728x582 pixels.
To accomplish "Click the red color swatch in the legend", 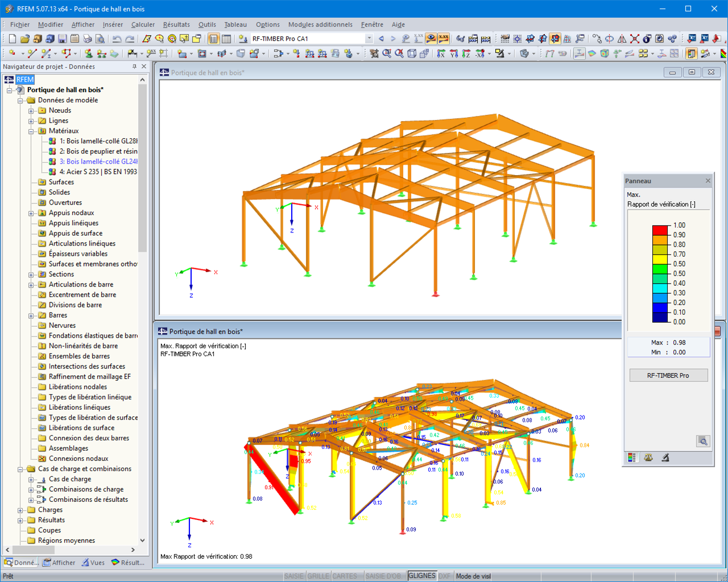I will point(660,230).
